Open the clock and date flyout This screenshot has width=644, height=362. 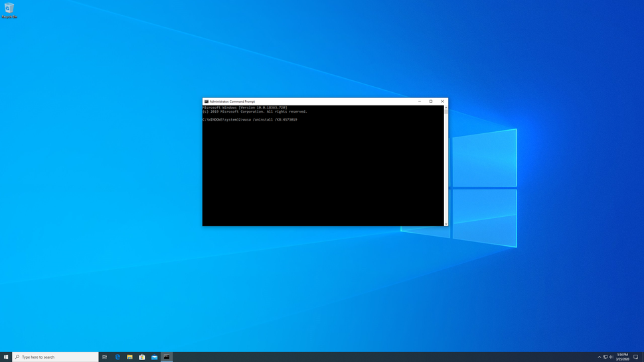click(622, 357)
